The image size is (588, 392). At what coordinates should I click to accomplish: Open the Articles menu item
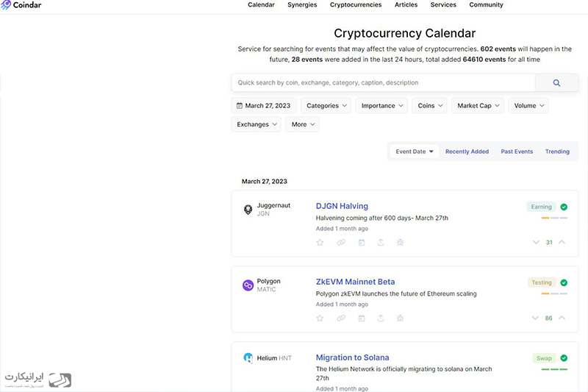(406, 5)
